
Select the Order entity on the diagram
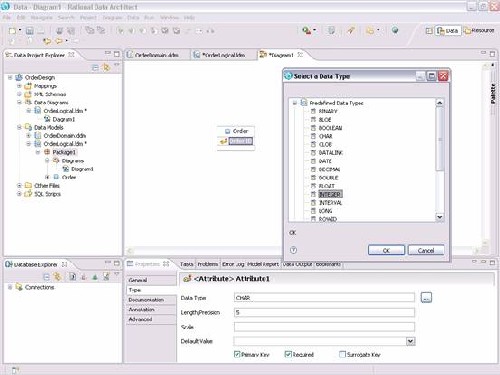(x=236, y=131)
